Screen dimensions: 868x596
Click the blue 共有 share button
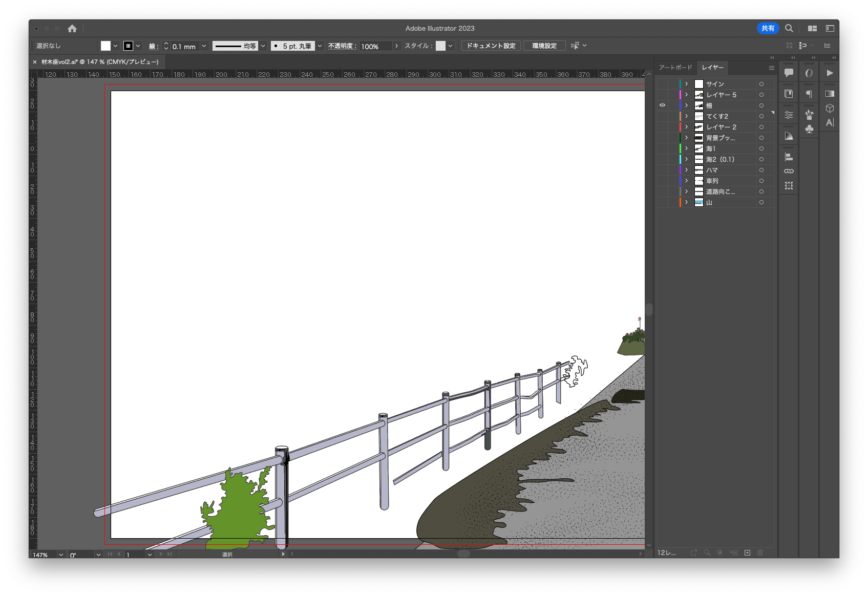coord(768,29)
